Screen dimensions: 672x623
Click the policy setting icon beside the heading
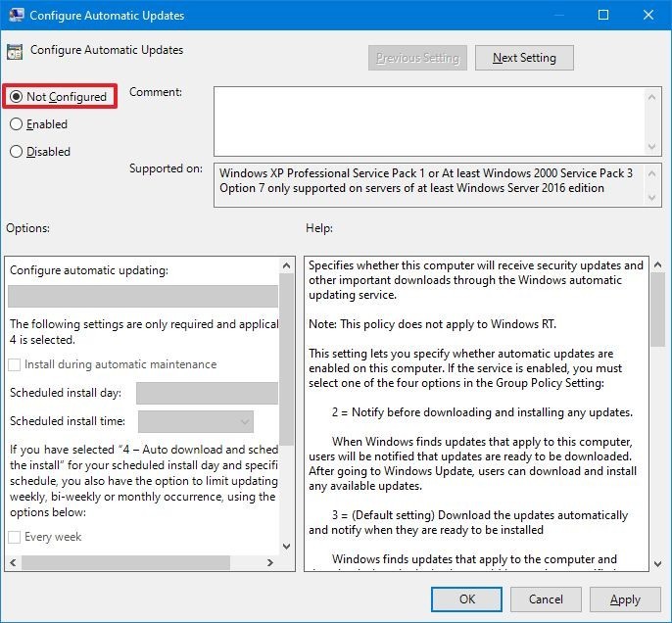15,51
